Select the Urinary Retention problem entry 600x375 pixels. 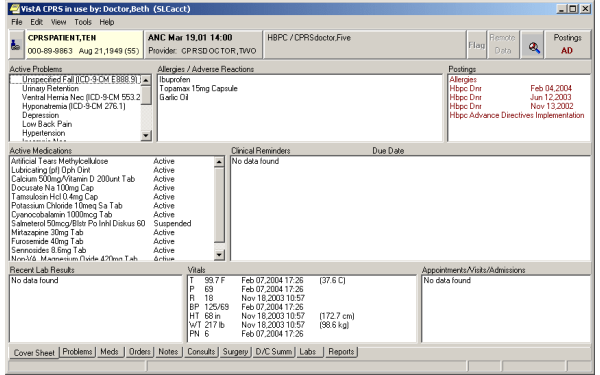pyautogui.click(x=50, y=88)
